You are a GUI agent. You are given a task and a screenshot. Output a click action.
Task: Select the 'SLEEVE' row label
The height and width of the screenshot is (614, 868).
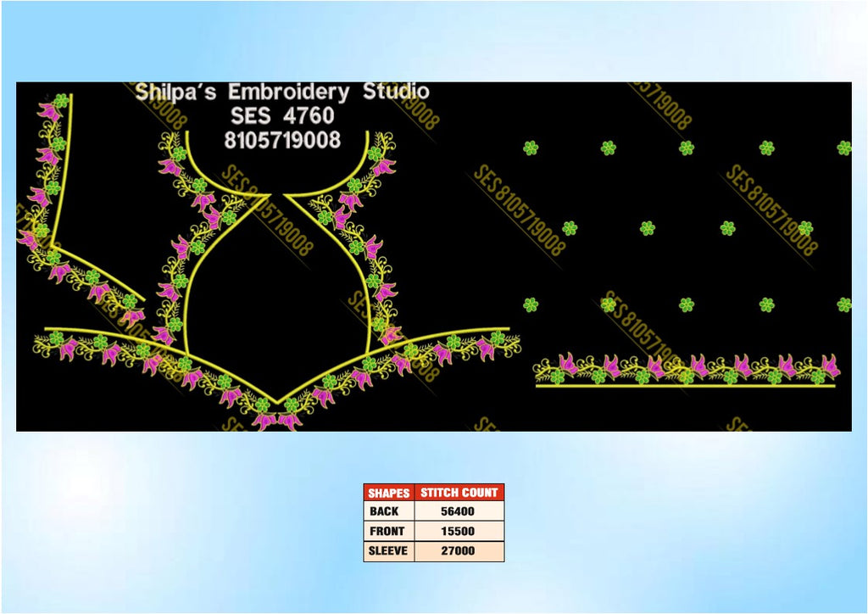coord(388,551)
